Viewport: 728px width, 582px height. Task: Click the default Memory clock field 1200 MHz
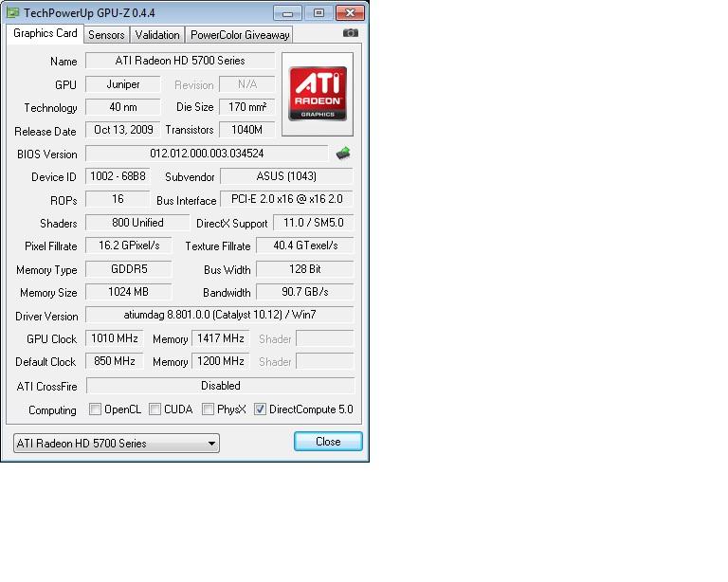221,360
